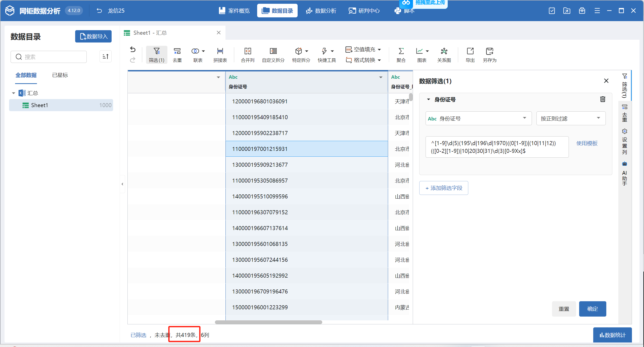Click the sort order icon beside search

coord(106,57)
